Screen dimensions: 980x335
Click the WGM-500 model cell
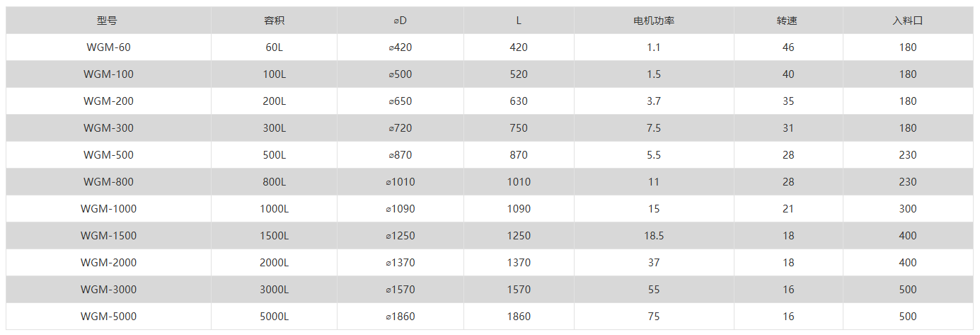108,155
